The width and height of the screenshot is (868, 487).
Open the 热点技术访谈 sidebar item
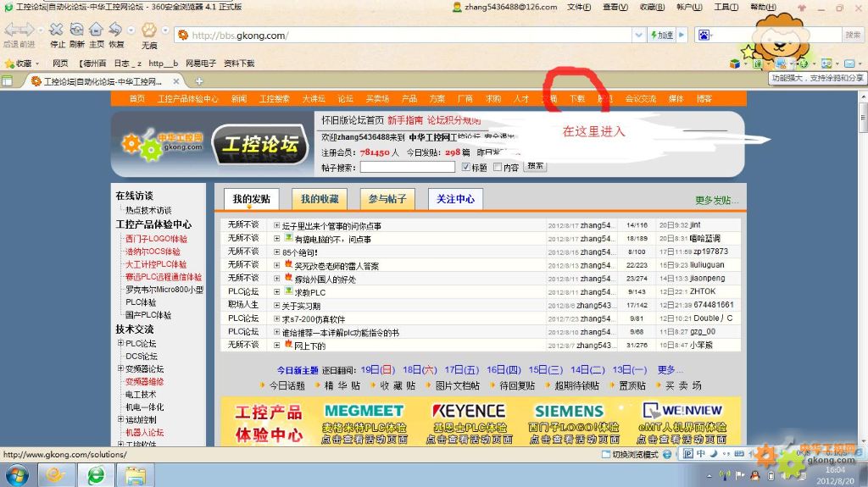pos(148,210)
